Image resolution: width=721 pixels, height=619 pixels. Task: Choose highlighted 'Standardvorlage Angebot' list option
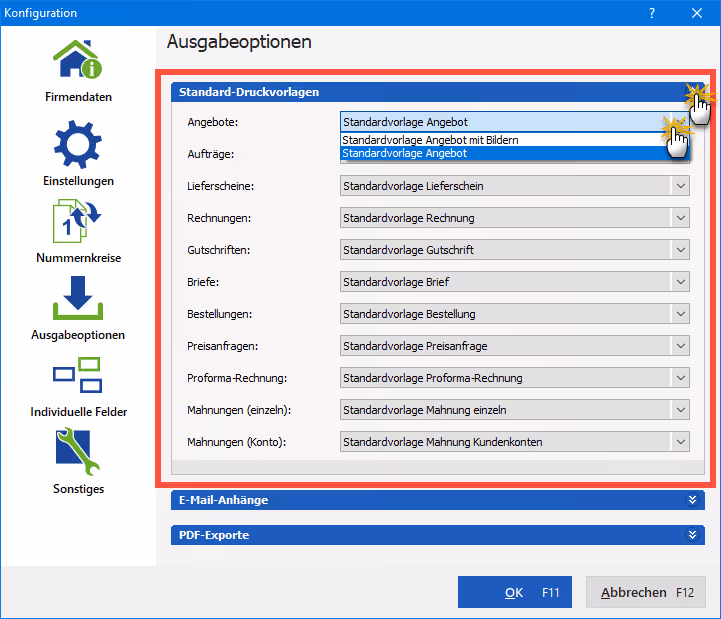point(515,153)
